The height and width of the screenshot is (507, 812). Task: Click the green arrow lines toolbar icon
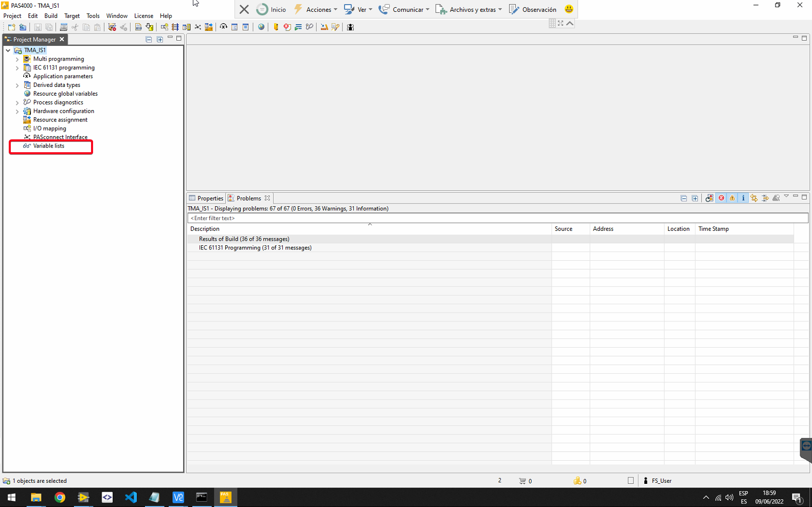click(298, 27)
